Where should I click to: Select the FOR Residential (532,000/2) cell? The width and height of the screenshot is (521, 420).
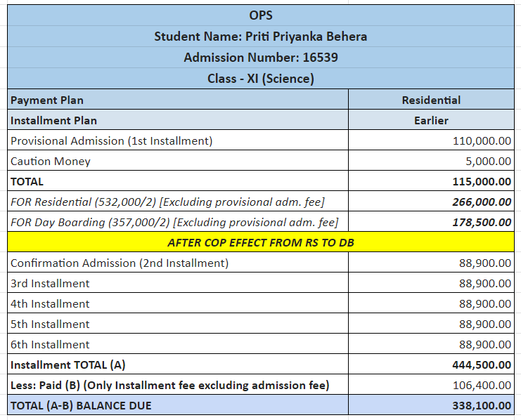tap(177, 202)
